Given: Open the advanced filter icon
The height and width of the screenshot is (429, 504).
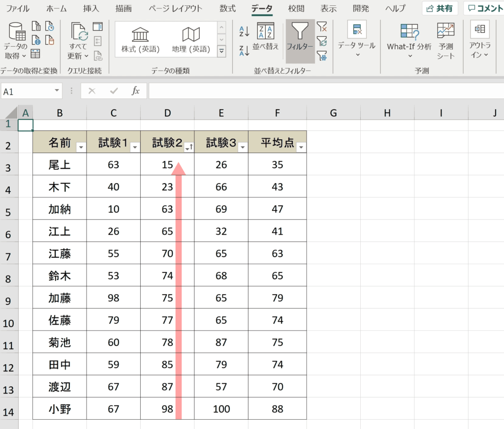Looking at the screenshot, I should pyautogui.click(x=322, y=56).
